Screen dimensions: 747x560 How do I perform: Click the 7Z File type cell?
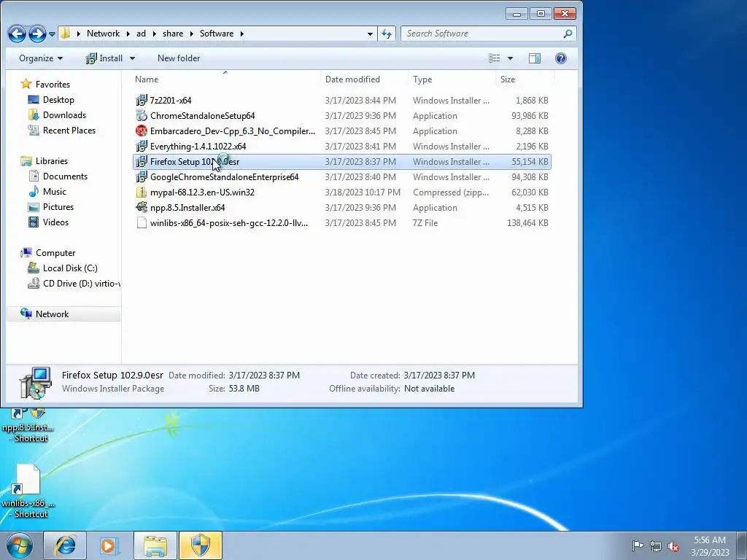pyautogui.click(x=425, y=223)
